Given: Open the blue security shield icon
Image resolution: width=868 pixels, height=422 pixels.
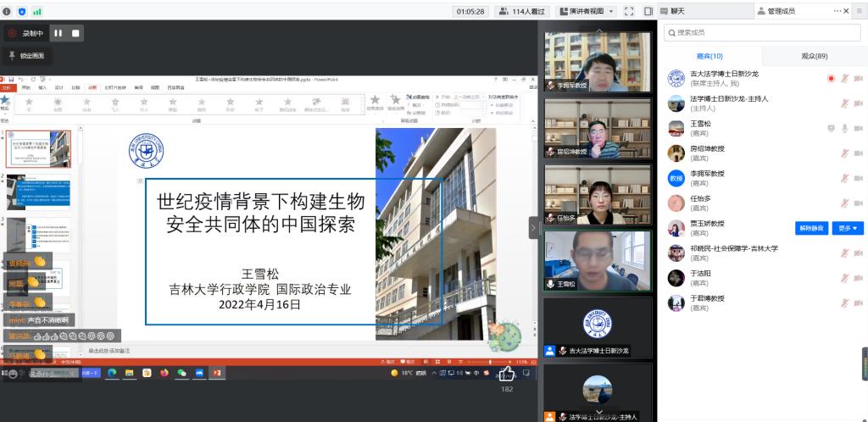Looking at the screenshot, I should (x=22, y=11).
